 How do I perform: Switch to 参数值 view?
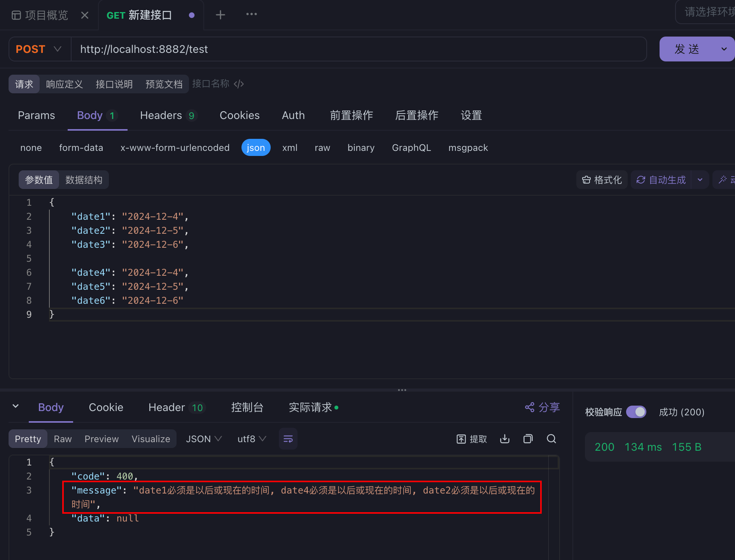(x=39, y=180)
